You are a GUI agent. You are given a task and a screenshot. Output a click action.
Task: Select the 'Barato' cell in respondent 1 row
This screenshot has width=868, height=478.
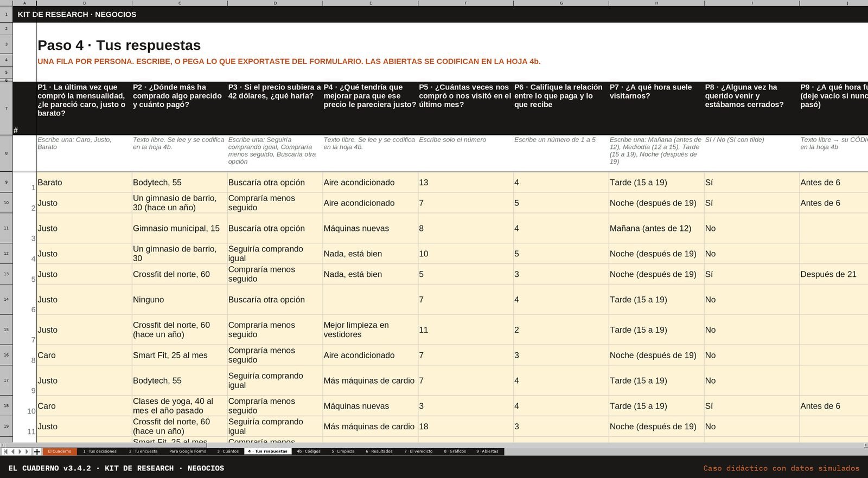pyautogui.click(x=84, y=183)
